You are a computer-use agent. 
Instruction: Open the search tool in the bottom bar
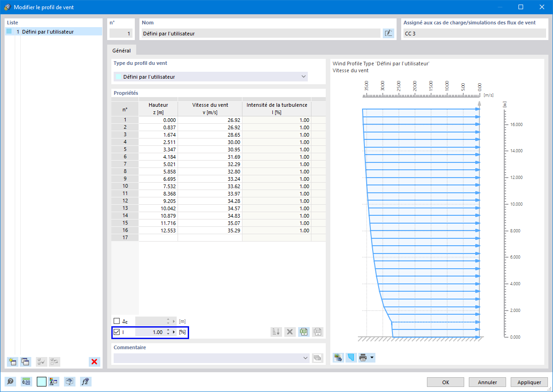10,381
